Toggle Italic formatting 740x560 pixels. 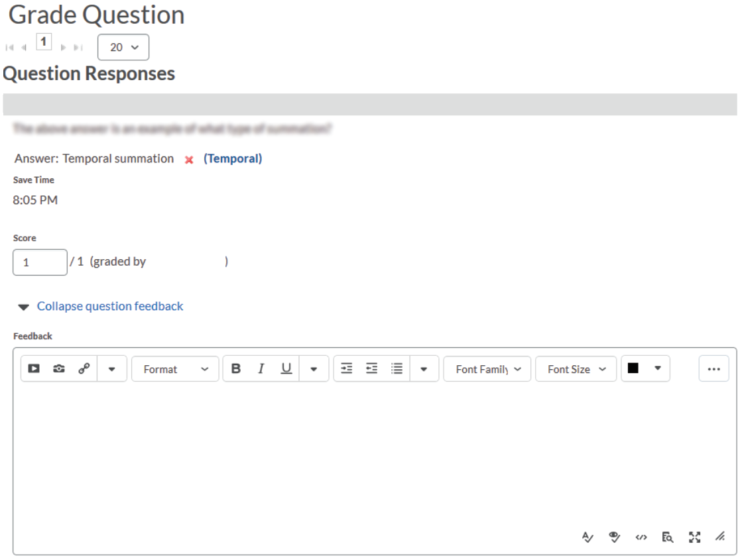[x=261, y=368]
